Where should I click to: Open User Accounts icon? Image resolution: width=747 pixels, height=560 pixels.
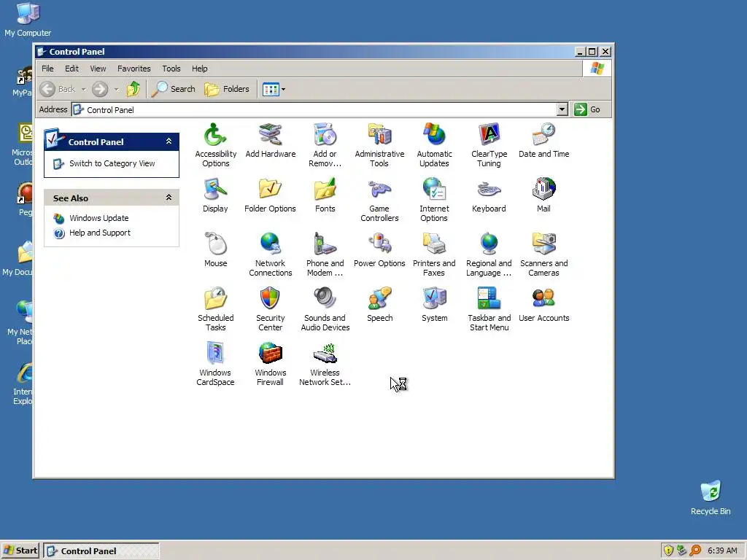tap(543, 299)
